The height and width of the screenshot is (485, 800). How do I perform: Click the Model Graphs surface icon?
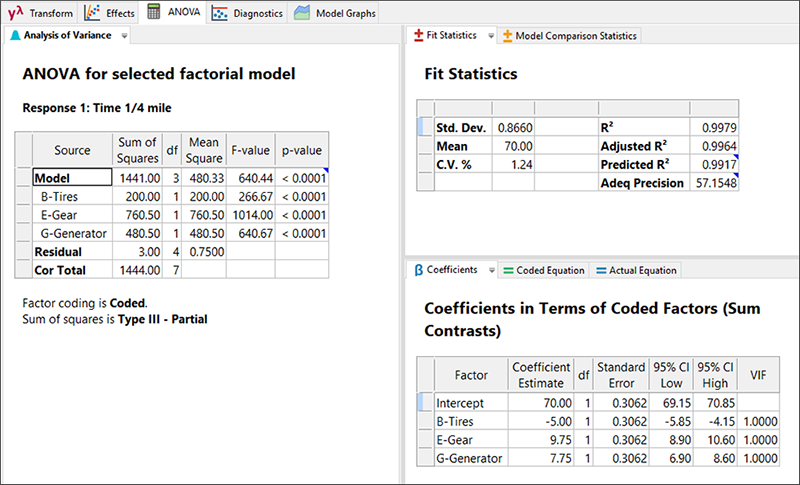(302, 13)
